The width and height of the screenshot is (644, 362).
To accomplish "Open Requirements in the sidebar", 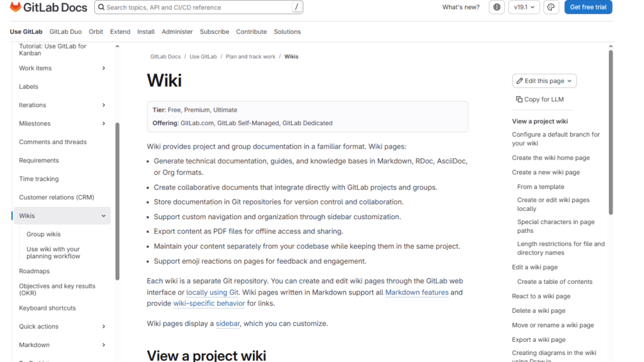I will coord(38,161).
